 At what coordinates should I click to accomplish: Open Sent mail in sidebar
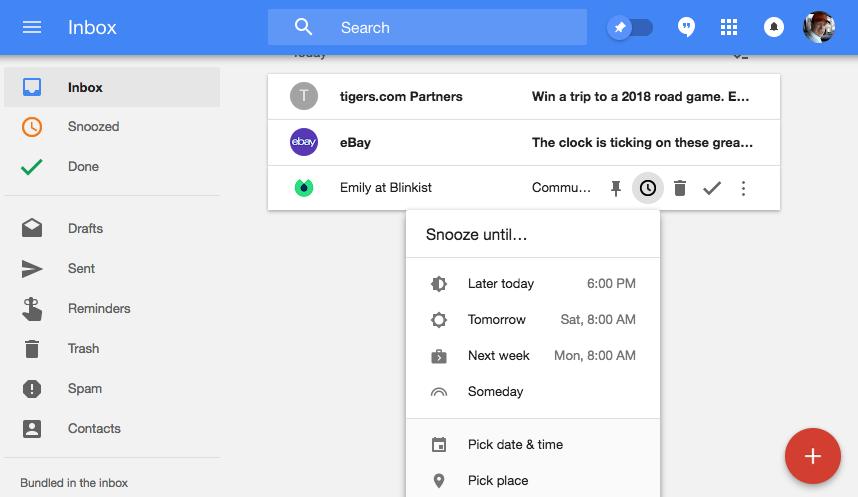click(x=112, y=268)
